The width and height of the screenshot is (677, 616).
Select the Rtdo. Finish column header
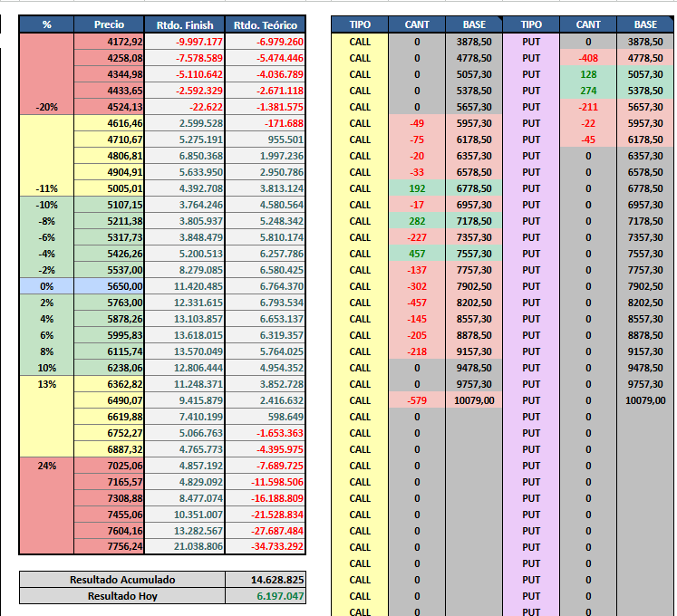(184, 24)
